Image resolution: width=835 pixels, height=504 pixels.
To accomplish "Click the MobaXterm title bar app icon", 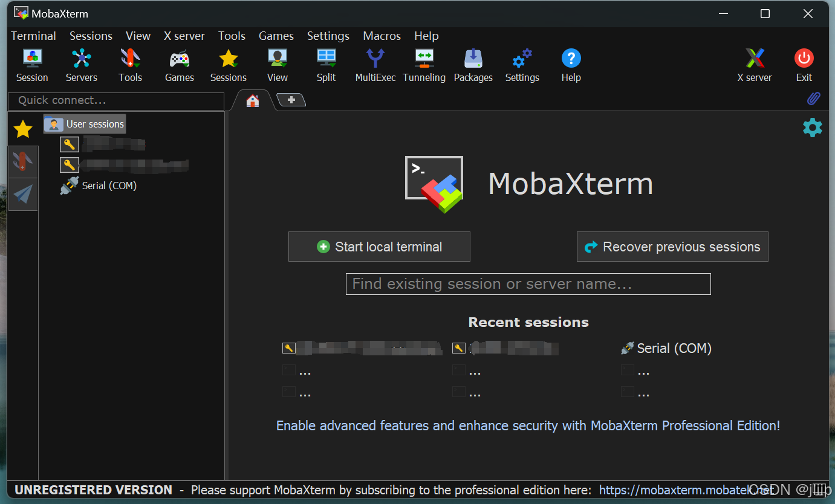I will 21,13.
